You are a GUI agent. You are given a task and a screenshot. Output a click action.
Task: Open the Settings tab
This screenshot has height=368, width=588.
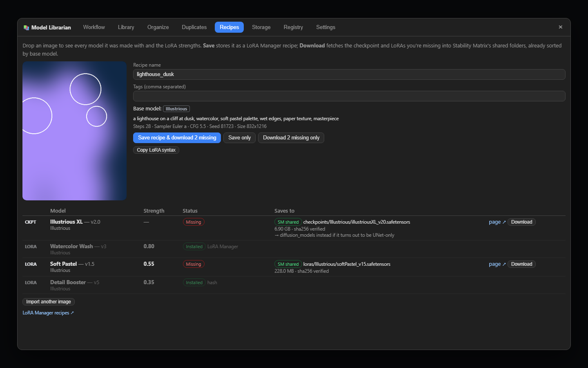(x=325, y=27)
